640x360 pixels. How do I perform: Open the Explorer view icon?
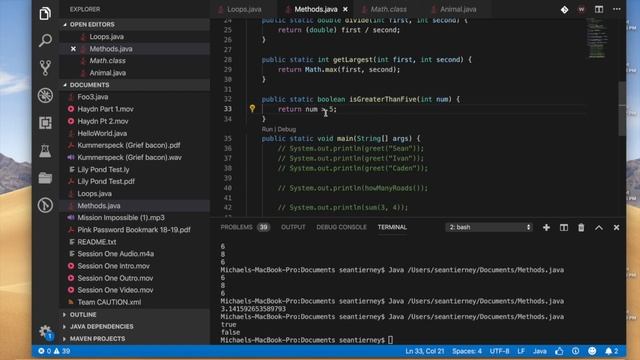point(45,13)
